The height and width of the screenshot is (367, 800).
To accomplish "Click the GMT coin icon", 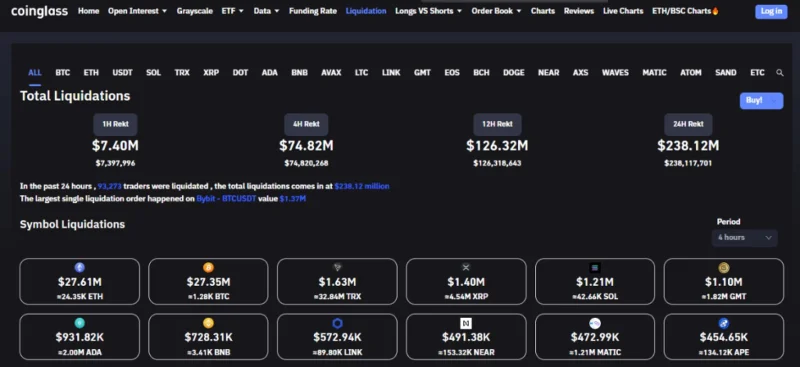I will (723, 267).
